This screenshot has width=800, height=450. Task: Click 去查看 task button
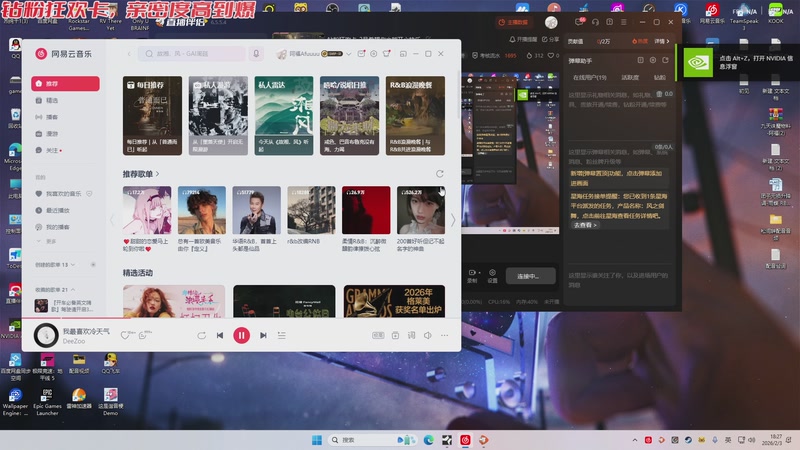pyautogui.click(x=585, y=225)
